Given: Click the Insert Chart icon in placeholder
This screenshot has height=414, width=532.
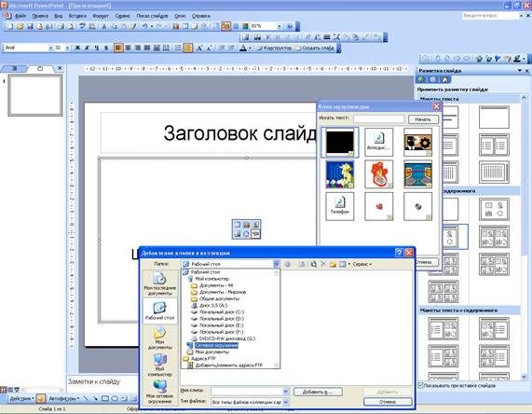Looking at the screenshot, I should pos(246,225).
